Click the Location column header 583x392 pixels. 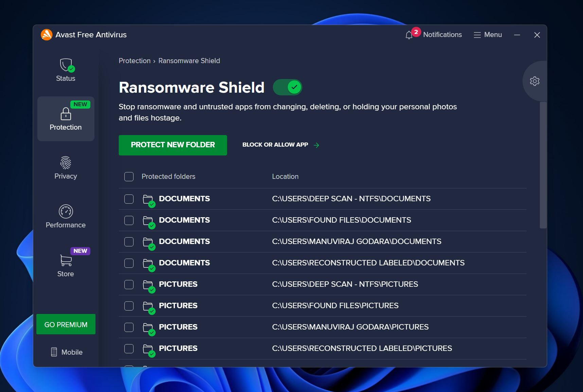(x=285, y=176)
